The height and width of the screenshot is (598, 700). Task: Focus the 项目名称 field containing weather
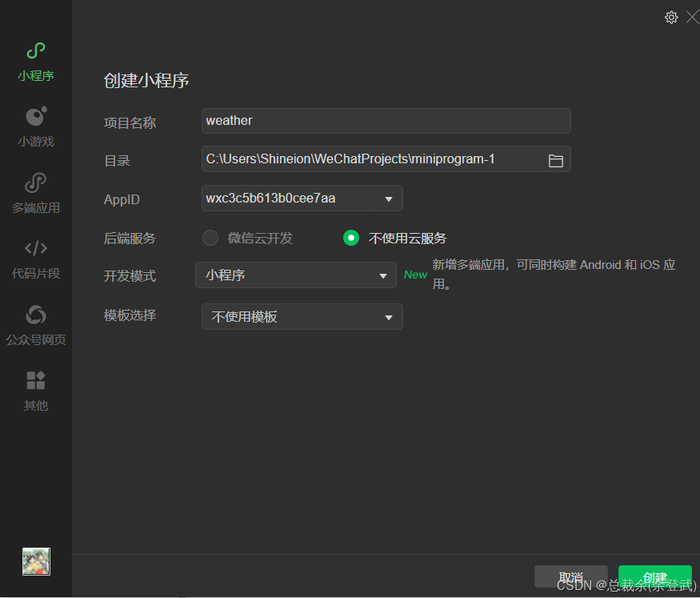pos(386,121)
